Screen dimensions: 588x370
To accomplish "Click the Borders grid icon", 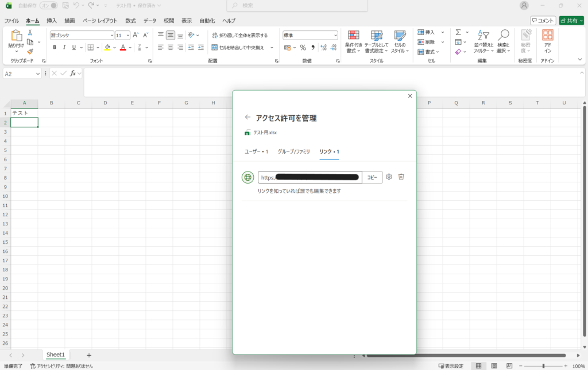I will [91, 48].
